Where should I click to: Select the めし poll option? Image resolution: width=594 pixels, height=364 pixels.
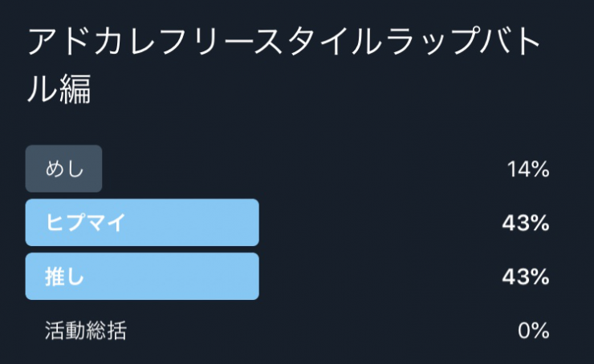coord(288,168)
